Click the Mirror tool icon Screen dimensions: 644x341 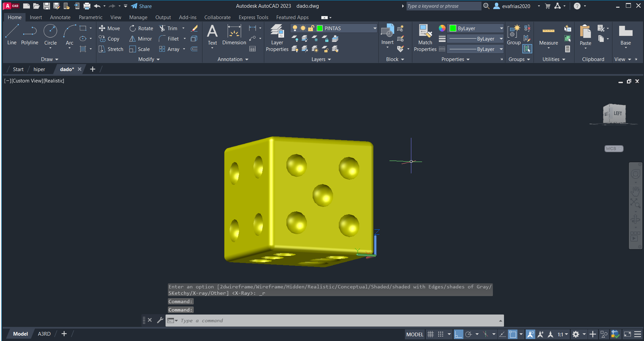click(x=133, y=39)
